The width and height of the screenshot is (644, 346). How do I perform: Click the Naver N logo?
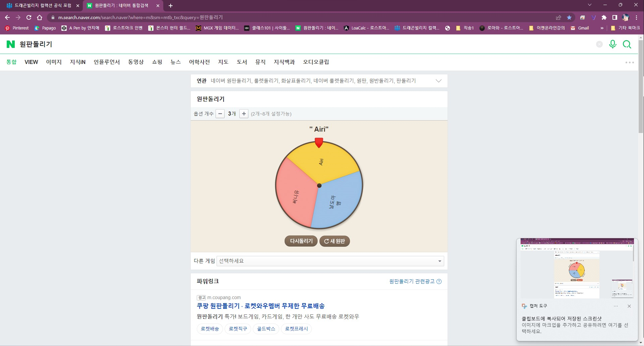coord(11,44)
